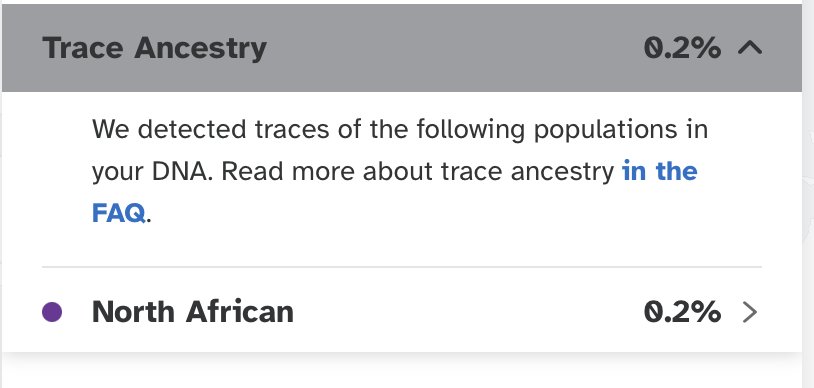This screenshot has width=814, height=388.
Task: Click the word 'Trace' in the gray header
Action: coord(83,48)
